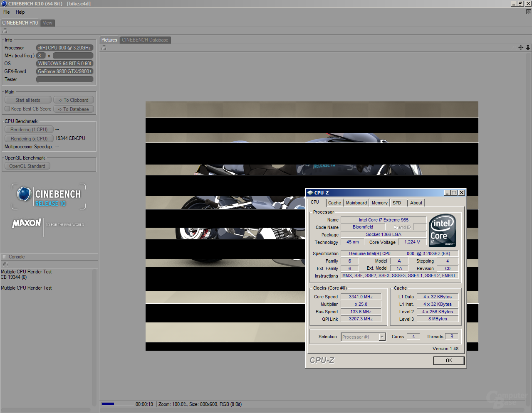The width and height of the screenshot is (532, 413).
Task: Click the render progress bar
Action: point(118,404)
